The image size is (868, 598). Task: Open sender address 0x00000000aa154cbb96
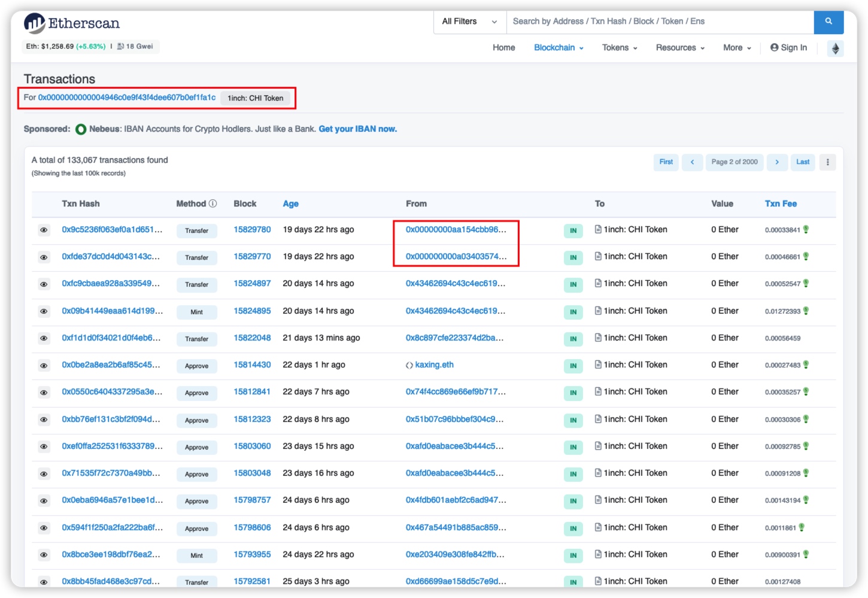coord(456,229)
